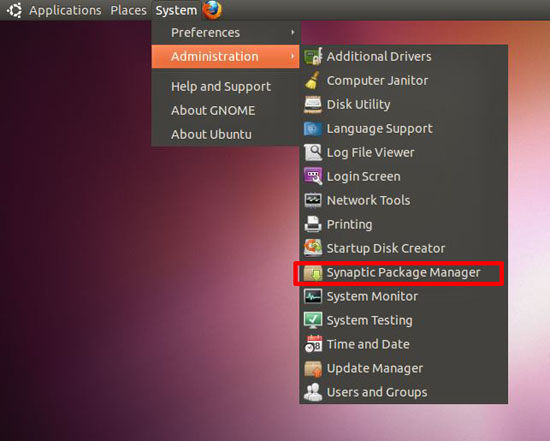Click the Users and Groups people icon
Viewport: 550px width, 441px height.
pyautogui.click(x=313, y=392)
